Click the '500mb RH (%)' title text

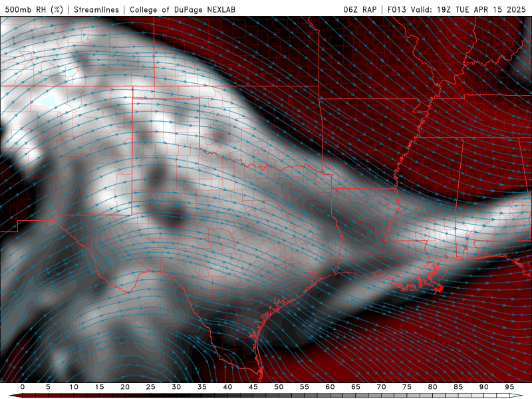tap(34, 9)
